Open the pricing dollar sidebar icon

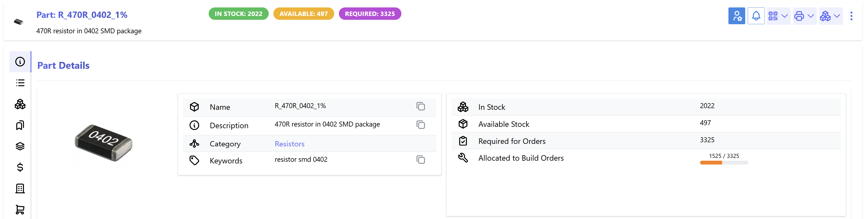(20, 168)
